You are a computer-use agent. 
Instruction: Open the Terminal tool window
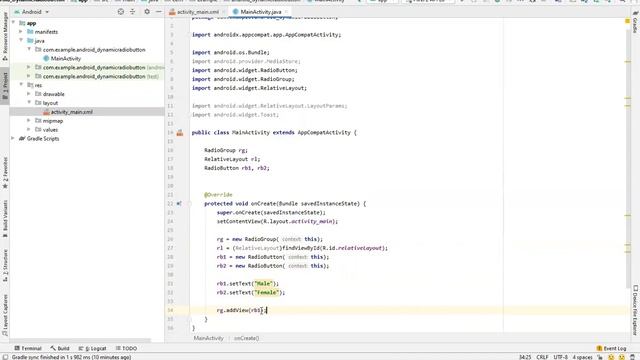28,348
